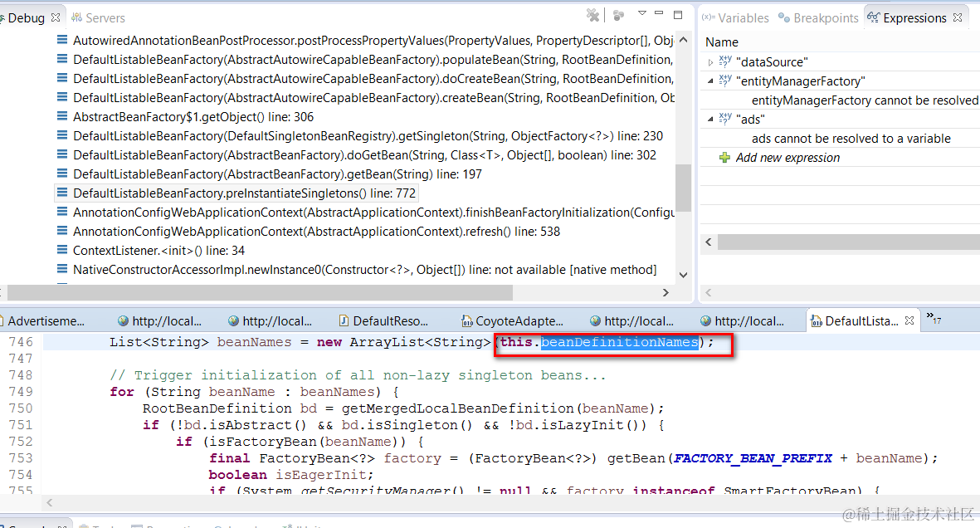The height and width of the screenshot is (528, 980).
Task: Click down arrow of Debug stack scrollbar
Action: pos(683,275)
